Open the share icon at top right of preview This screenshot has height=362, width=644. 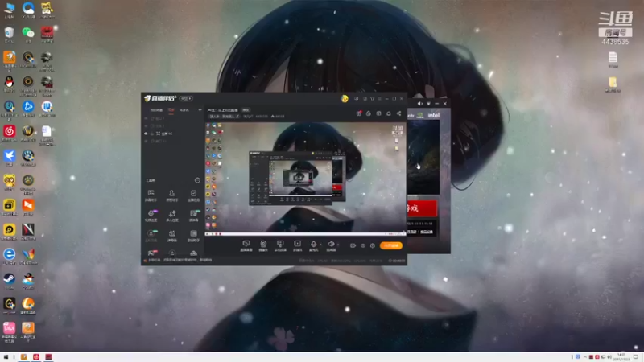[398, 113]
